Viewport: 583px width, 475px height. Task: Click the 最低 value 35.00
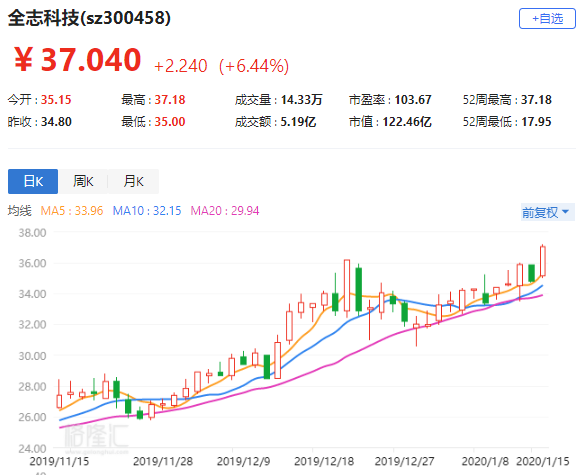(170, 122)
